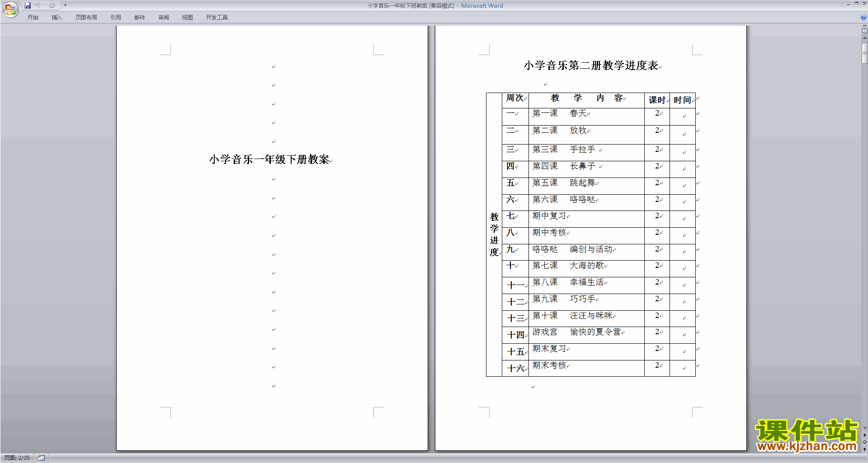Screen dimensions: 868x463
Task: Click the document split bar handle
Action: point(864,26)
